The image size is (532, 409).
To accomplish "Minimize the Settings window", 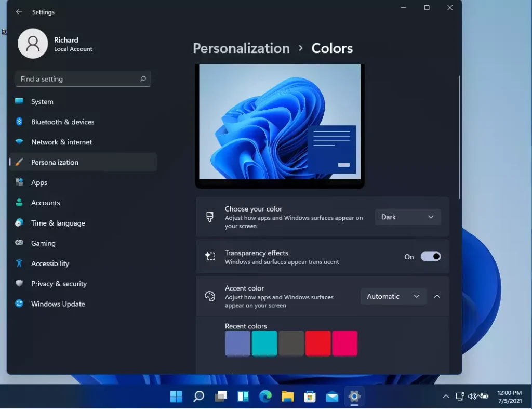I will pos(403,7).
